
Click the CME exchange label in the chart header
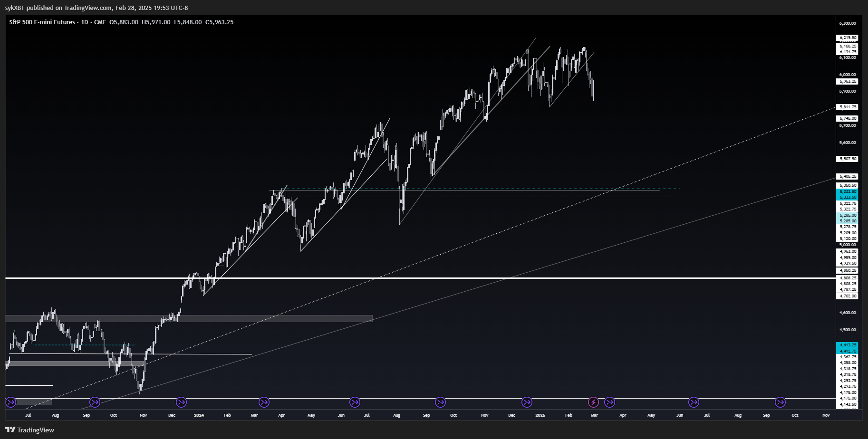coord(100,22)
